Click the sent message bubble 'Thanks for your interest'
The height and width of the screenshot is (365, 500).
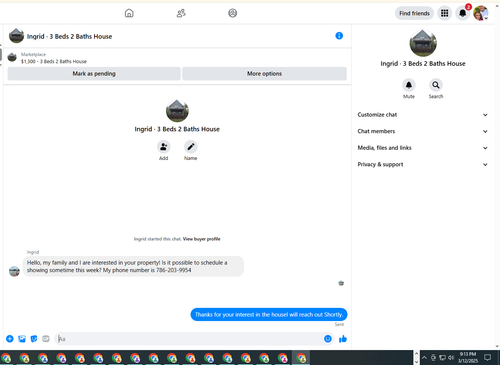(x=269, y=314)
